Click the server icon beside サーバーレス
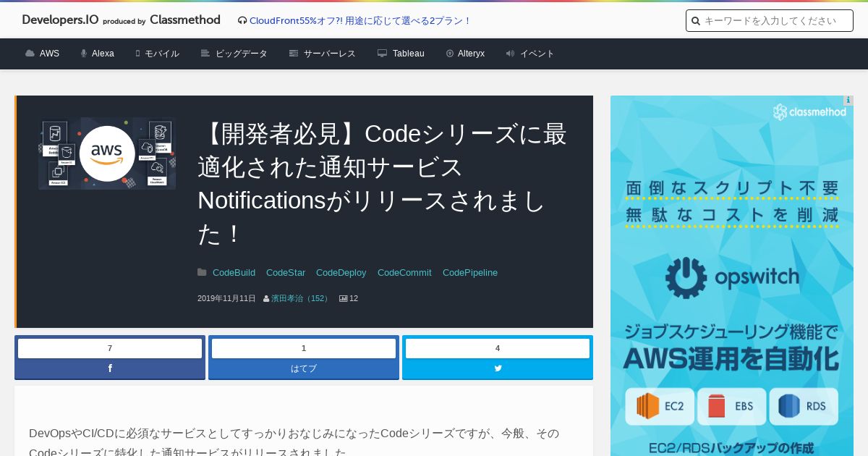 294,54
